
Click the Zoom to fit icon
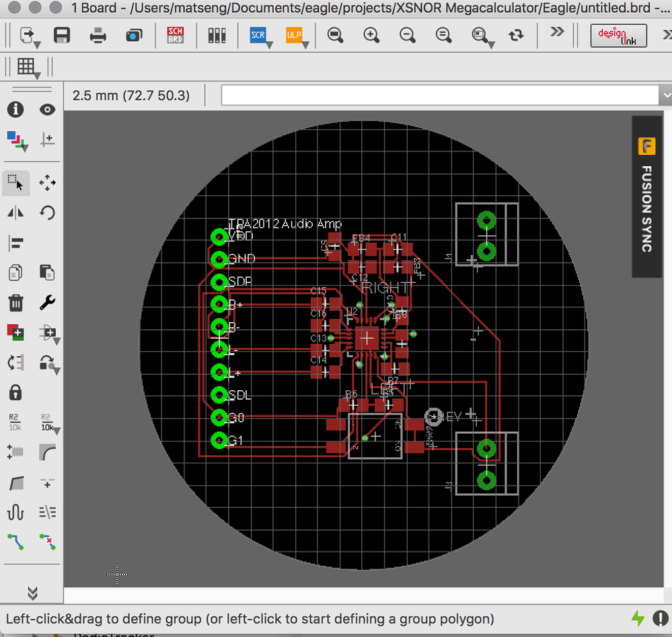(335, 35)
